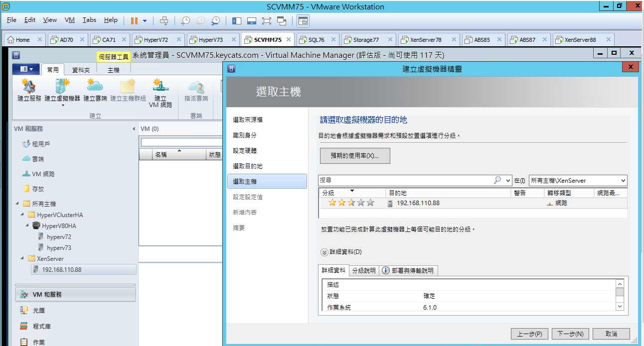Select the 主機 ribbon tab

tap(114, 70)
